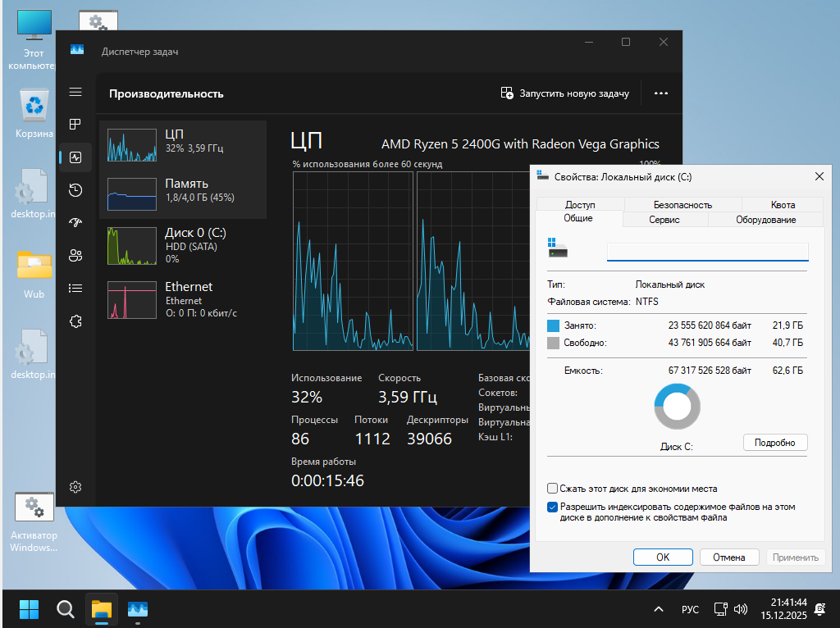Image resolution: width=840 pixels, height=628 pixels.
Task: Click the first CPU core graph
Action: (x=353, y=262)
